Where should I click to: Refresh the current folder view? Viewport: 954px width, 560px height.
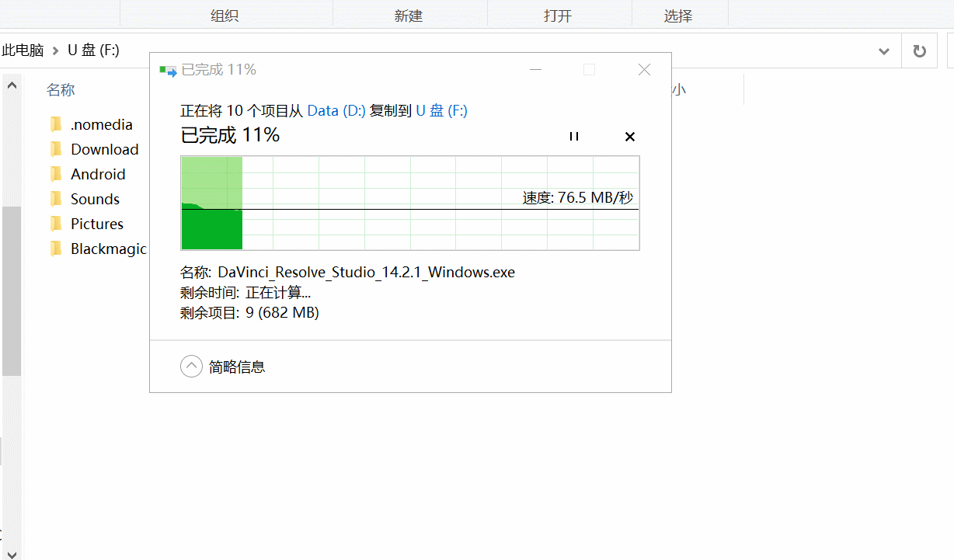pyautogui.click(x=920, y=51)
